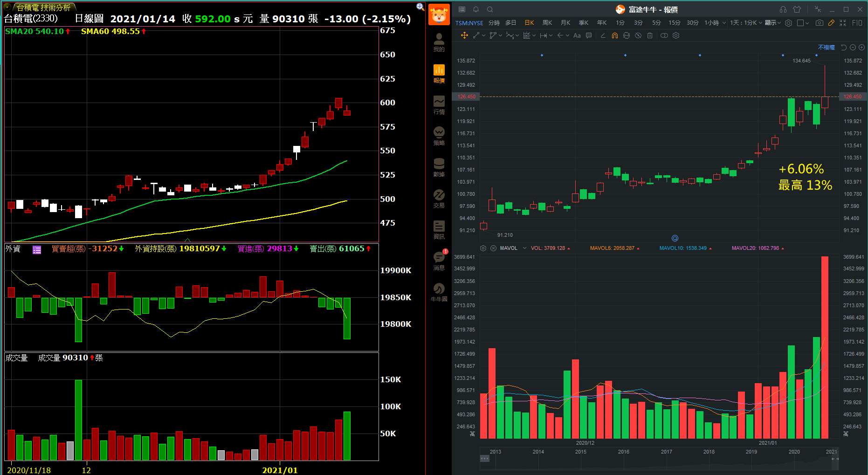The width and height of the screenshot is (868, 475).
Task: Expand the polygon shape tool dropdown
Action: (x=500, y=35)
